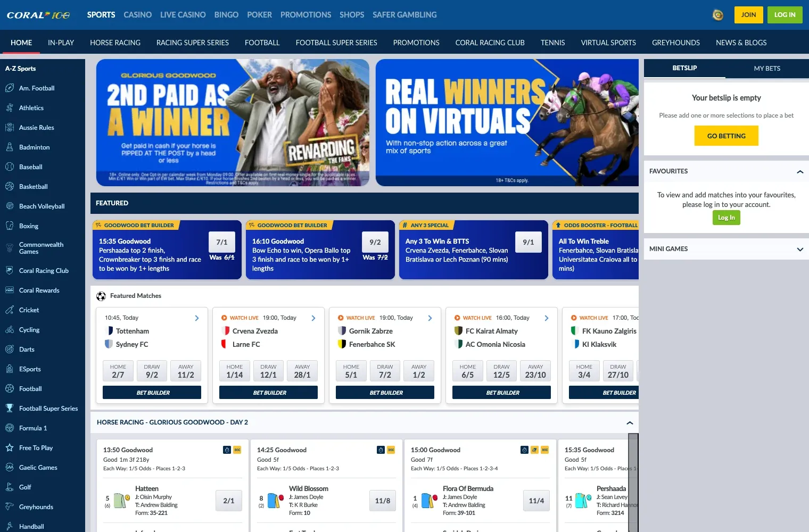Open the Handball sidebar link
This screenshot has height=532, width=809.
[31, 527]
